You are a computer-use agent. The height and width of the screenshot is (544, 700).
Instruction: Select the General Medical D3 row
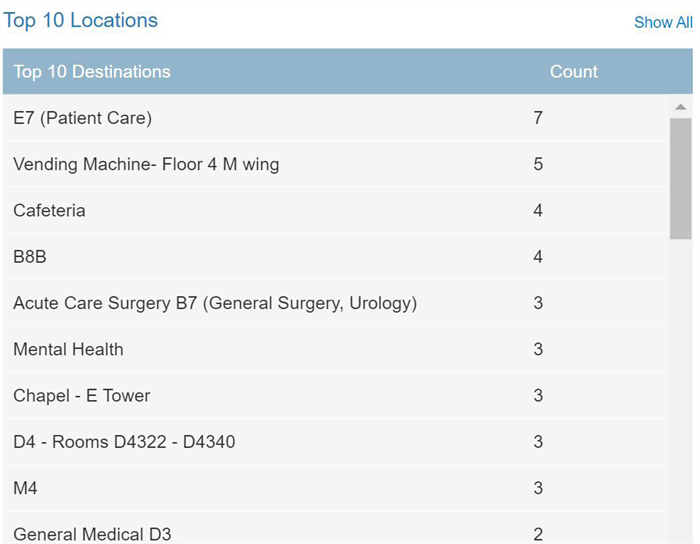pyautogui.click(x=336, y=528)
